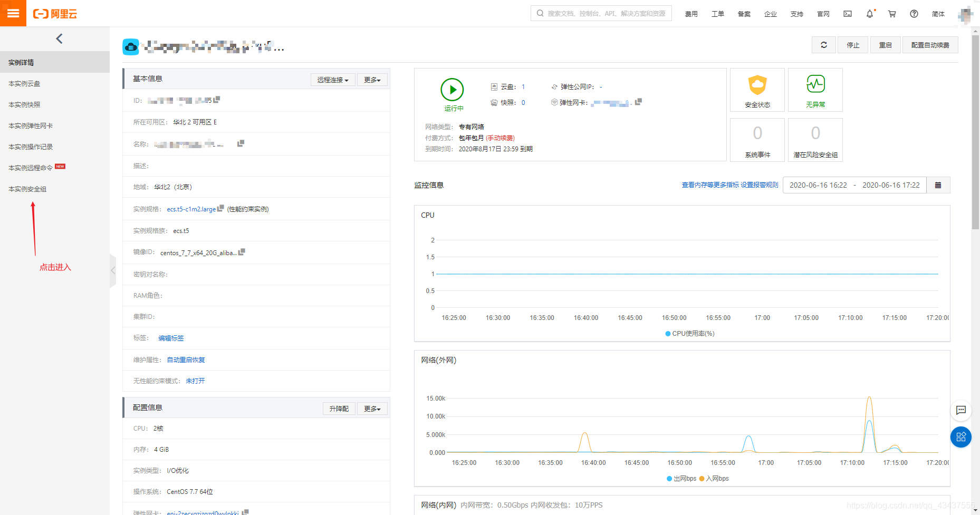Toggle 入网bps legend series
Viewport: 980px width, 515px height.
pos(714,479)
